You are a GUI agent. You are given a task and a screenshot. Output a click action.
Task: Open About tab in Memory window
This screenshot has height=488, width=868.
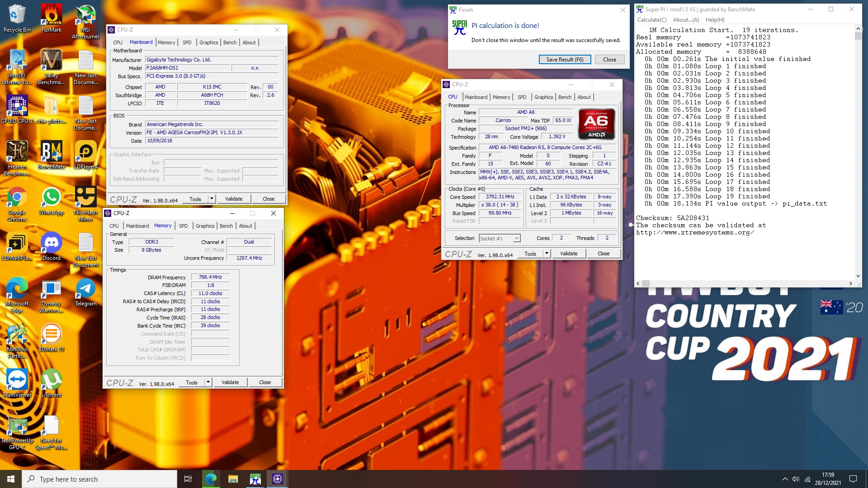[x=245, y=226]
